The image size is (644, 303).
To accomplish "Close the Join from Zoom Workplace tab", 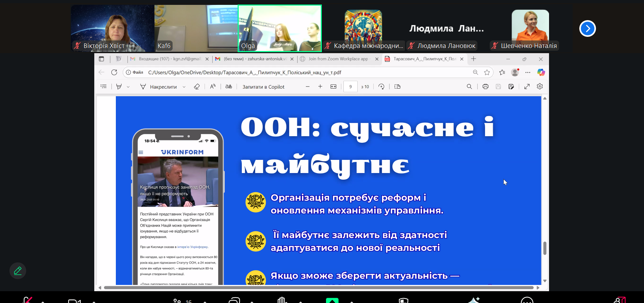I will coord(377,59).
